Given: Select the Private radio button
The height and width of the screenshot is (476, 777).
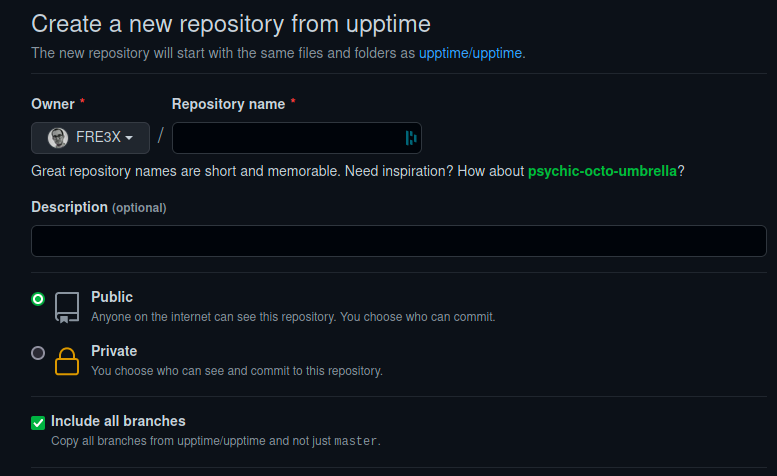Looking at the screenshot, I should pyautogui.click(x=38, y=352).
